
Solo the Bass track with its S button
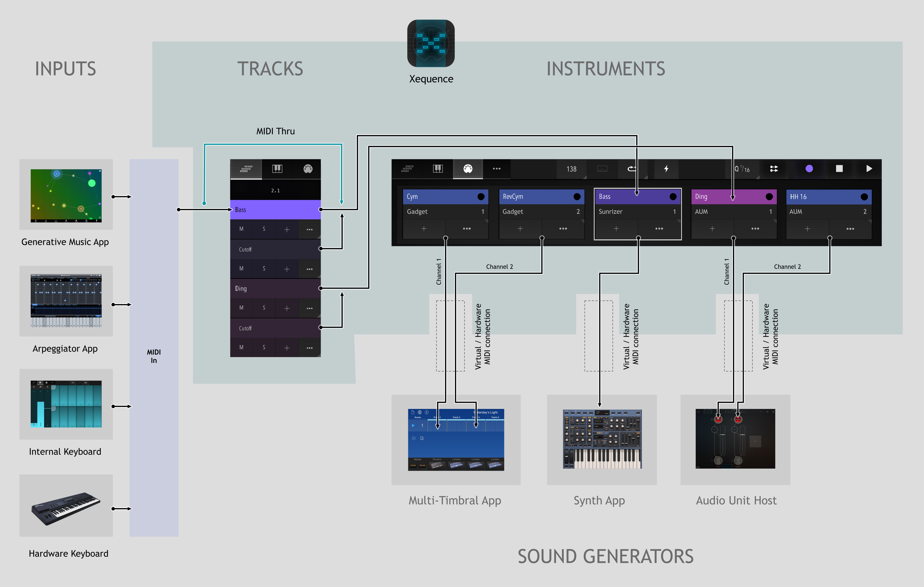click(264, 229)
